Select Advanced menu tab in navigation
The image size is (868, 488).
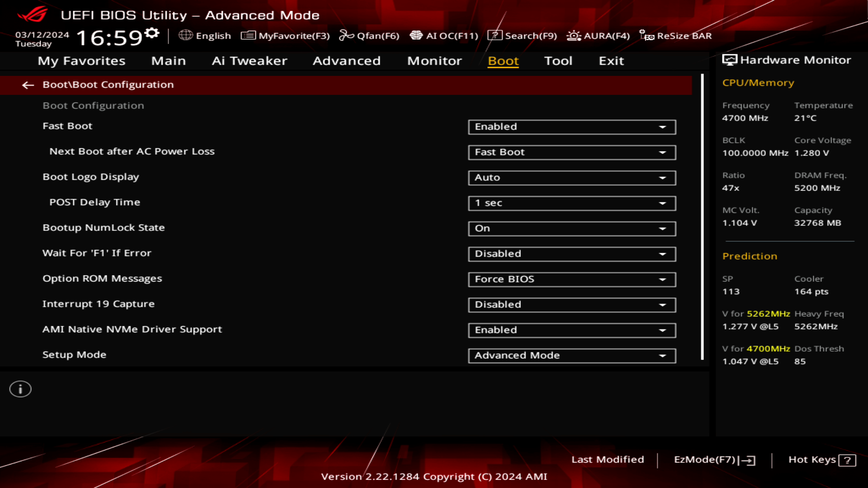[x=347, y=60]
